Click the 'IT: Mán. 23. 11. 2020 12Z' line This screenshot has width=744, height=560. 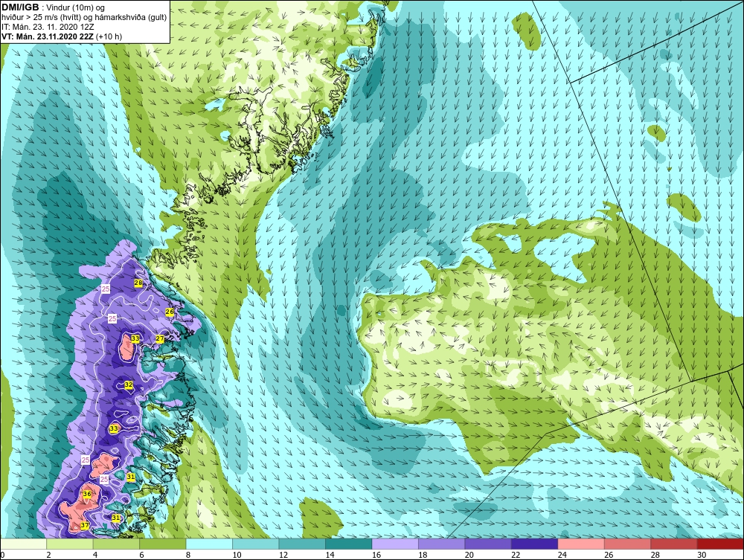point(48,27)
